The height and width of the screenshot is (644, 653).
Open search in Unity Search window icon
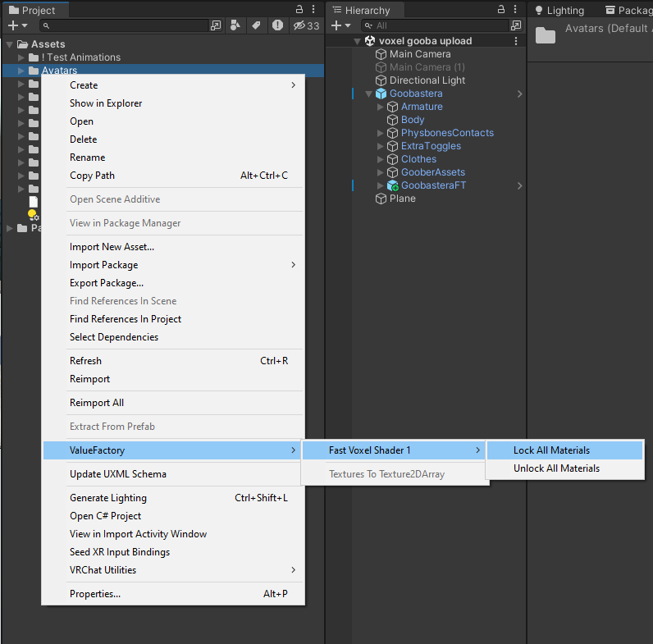tap(216, 25)
